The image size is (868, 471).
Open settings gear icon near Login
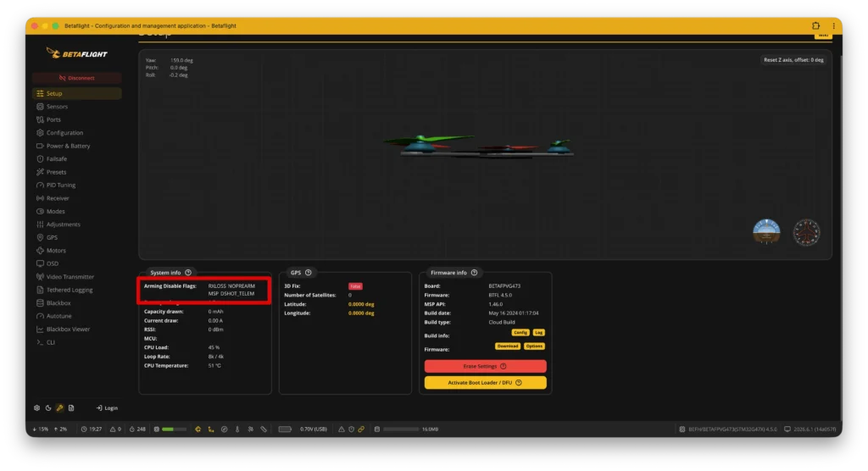(37, 408)
